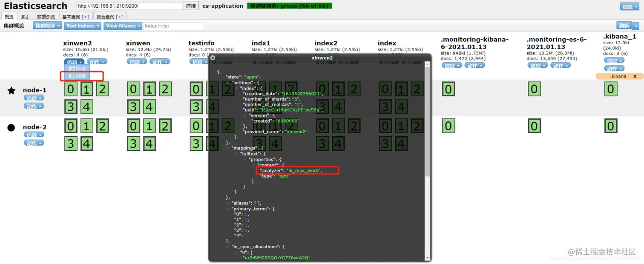Open the 动作 menu under xinwen2
This screenshot has width=644, height=264.
click(x=97, y=62)
